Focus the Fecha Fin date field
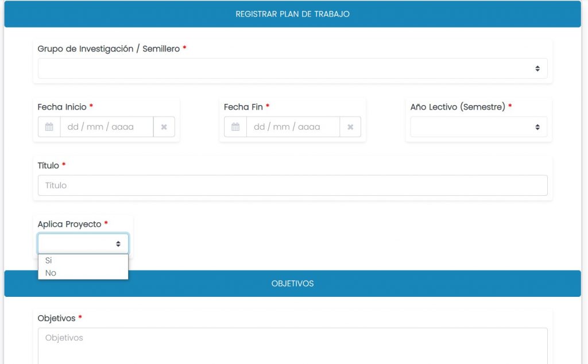The height and width of the screenshot is (364, 588). pyautogui.click(x=293, y=127)
